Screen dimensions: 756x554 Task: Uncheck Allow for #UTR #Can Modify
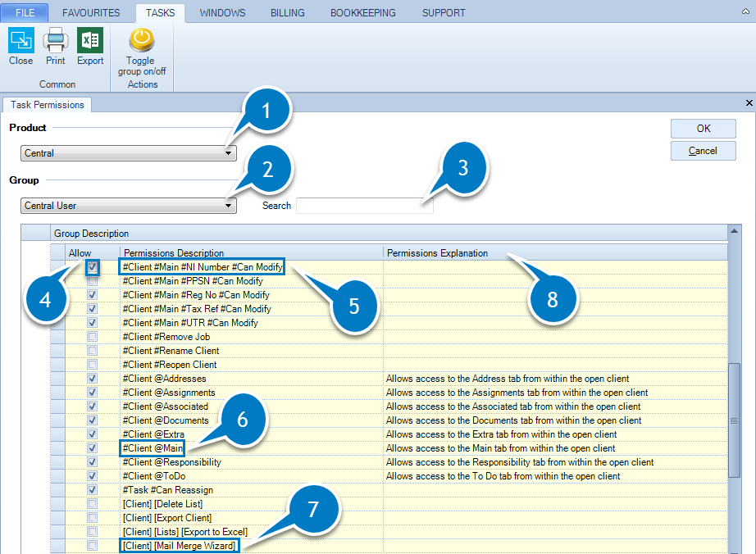point(92,323)
